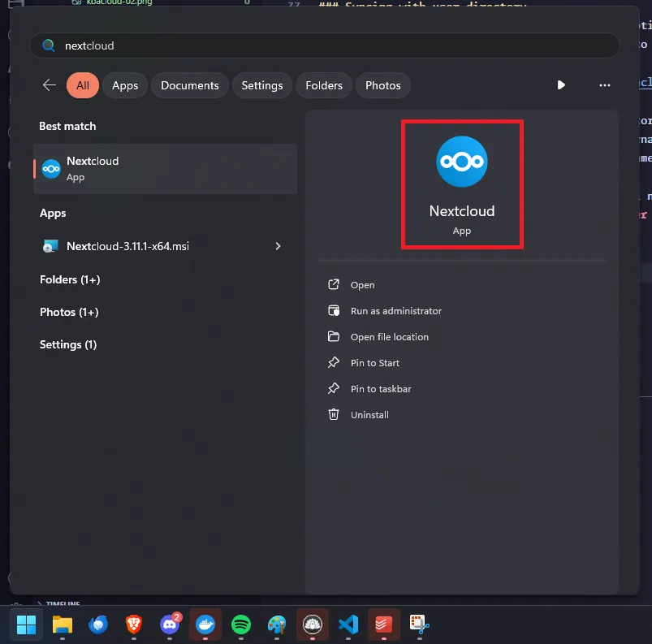Open the peacock icon app in taskbar
The image size is (652, 644).
coord(313,625)
